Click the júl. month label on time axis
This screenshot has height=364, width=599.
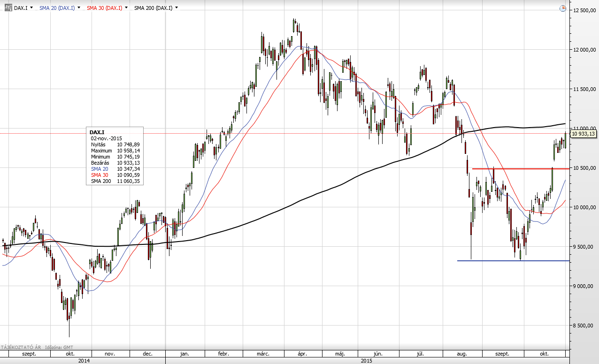[419, 354]
